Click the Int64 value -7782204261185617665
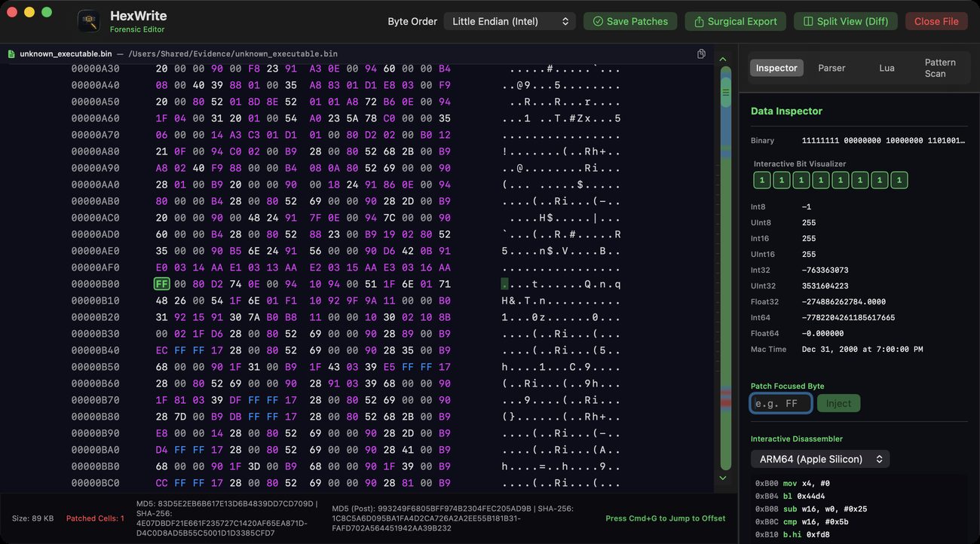 (x=848, y=317)
